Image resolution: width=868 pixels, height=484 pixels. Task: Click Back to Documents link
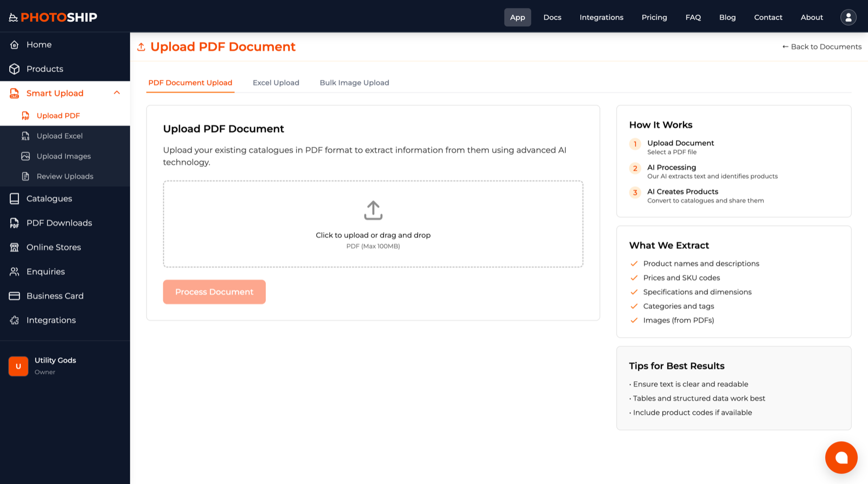(822, 47)
